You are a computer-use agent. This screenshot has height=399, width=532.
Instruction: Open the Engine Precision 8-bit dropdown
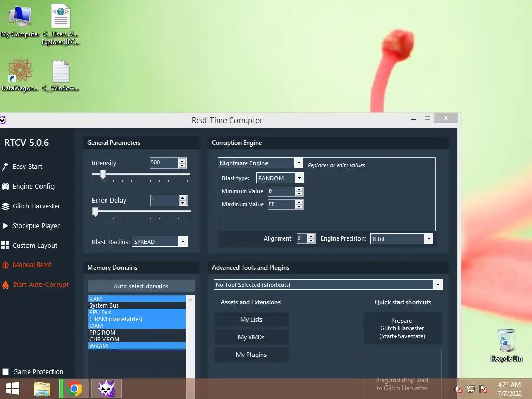coord(429,238)
